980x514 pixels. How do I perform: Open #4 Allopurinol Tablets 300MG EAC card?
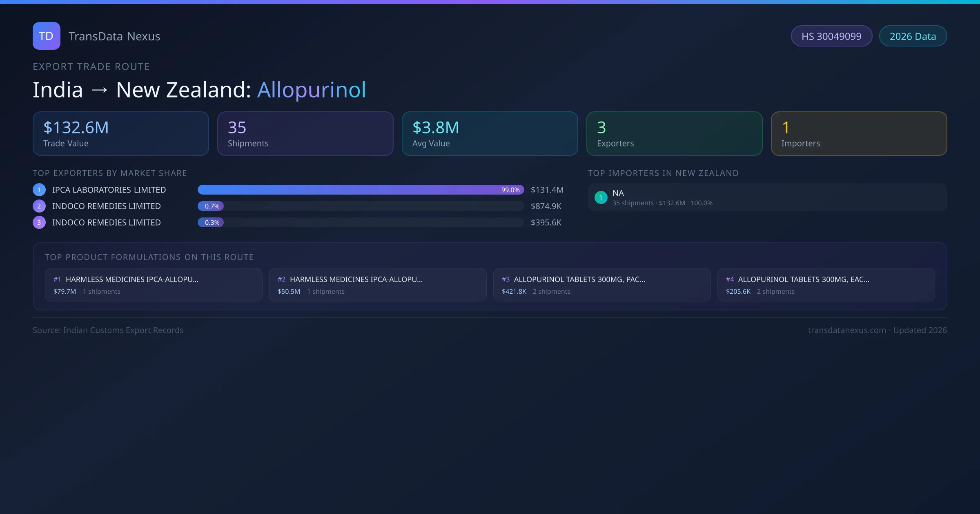[826, 285]
